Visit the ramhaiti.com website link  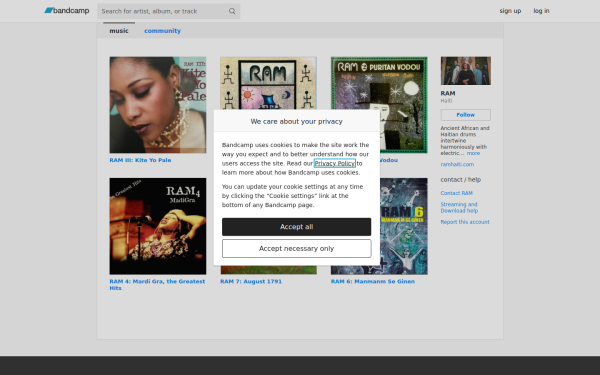(457, 164)
